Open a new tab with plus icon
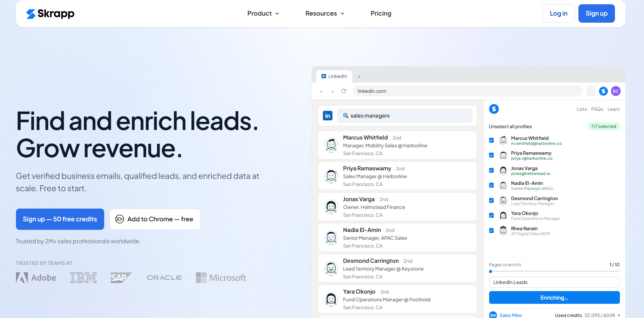This screenshot has width=644, height=318. 359,76
